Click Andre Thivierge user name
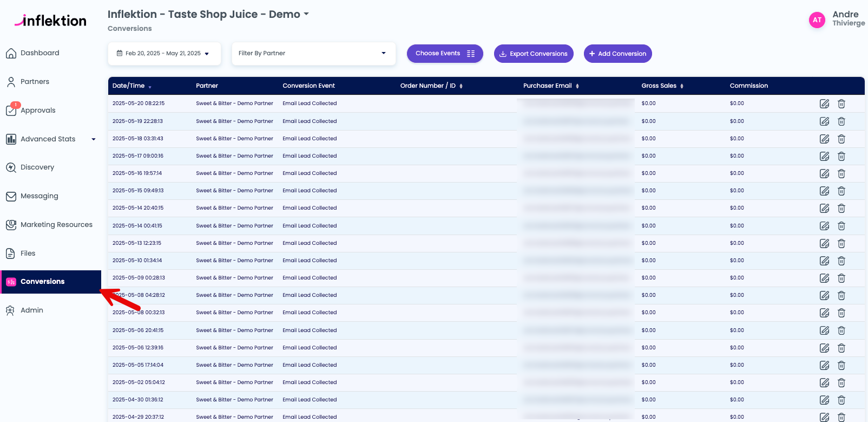868x422 pixels. coord(849,18)
